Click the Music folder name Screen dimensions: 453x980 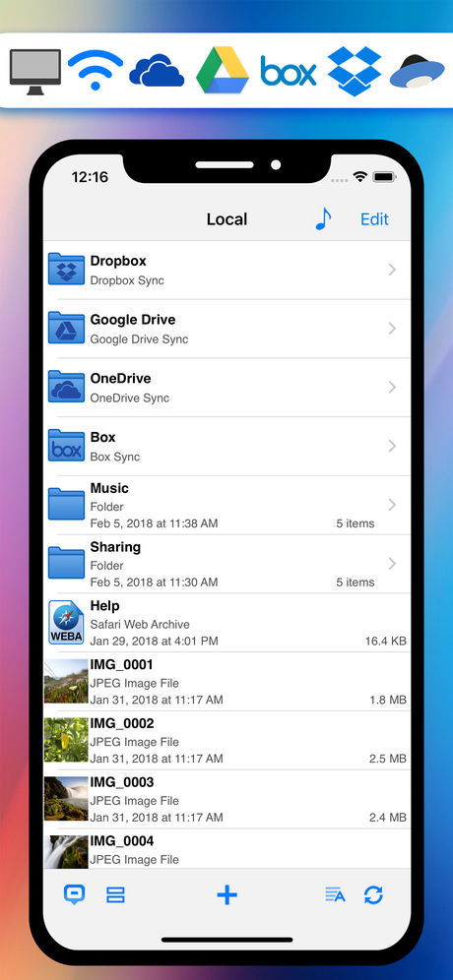(109, 488)
